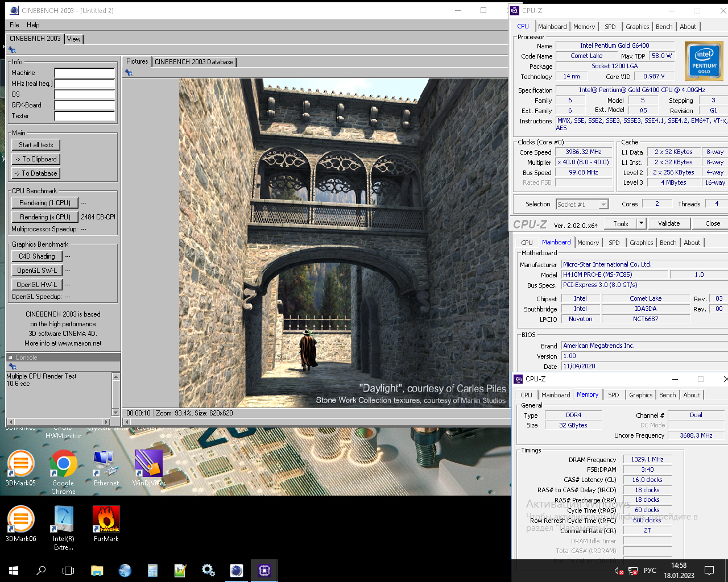728x582 pixels.
Task: Switch to CPU-Z via its purple taskbar icon
Action: click(x=264, y=571)
